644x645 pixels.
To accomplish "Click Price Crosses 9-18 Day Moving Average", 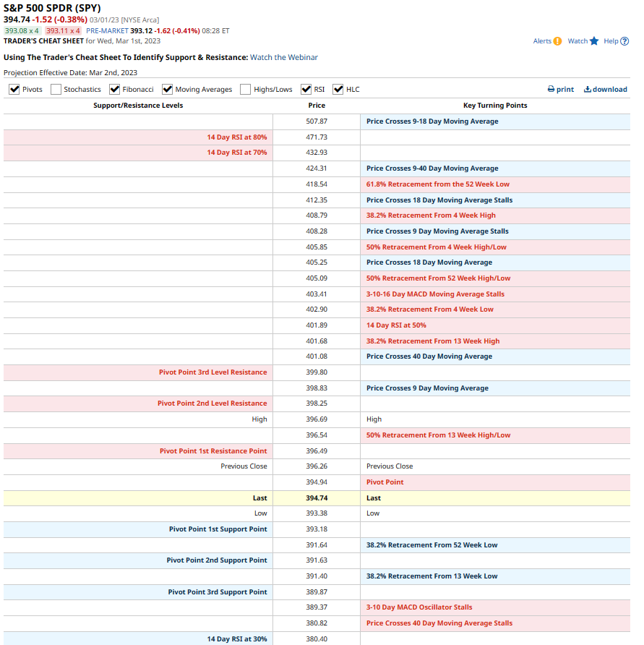I will (x=432, y=121).
